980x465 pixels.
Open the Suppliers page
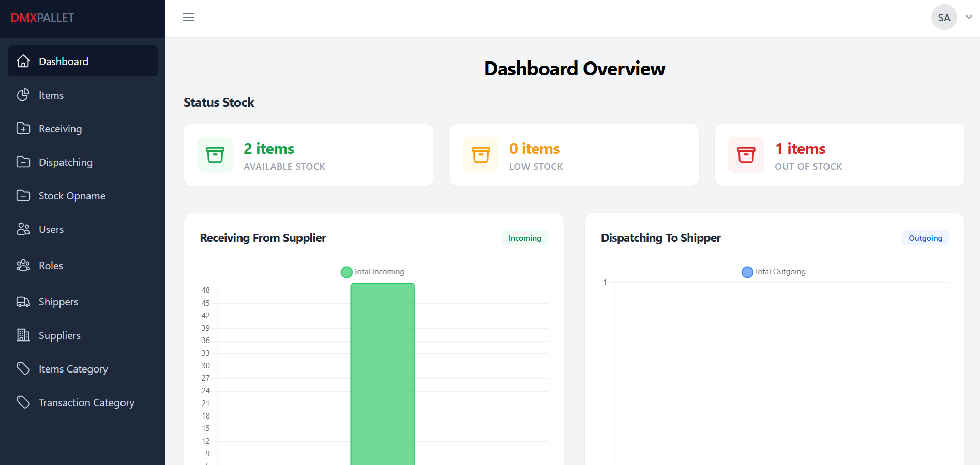(x=83, y=335)
